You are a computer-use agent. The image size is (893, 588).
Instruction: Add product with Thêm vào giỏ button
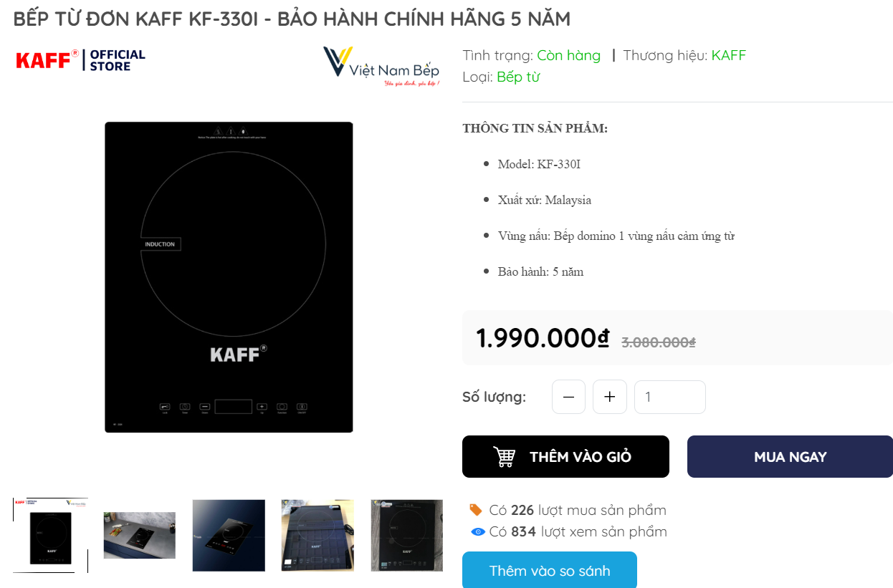[x=565, y=457]
